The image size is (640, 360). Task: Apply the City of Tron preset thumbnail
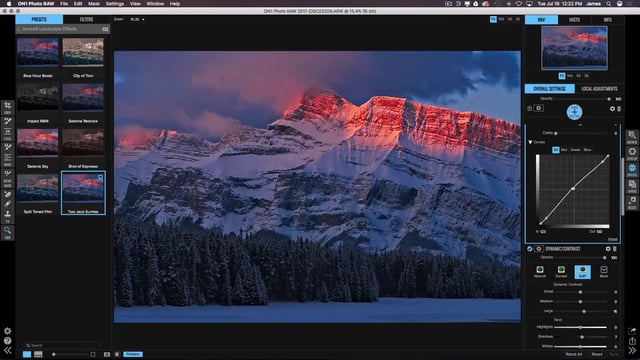83,52
